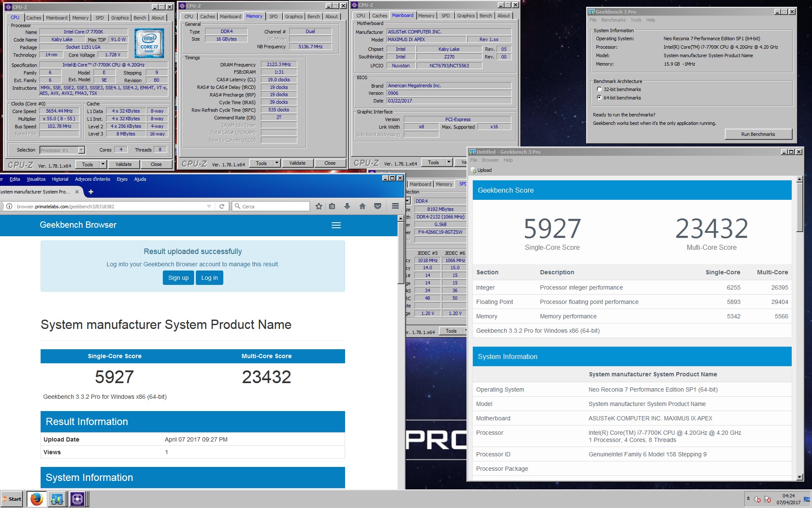812x508 pixels.
Task: Click Geekbench results window scrollbar thumb
Action: [x=799, y=207]
